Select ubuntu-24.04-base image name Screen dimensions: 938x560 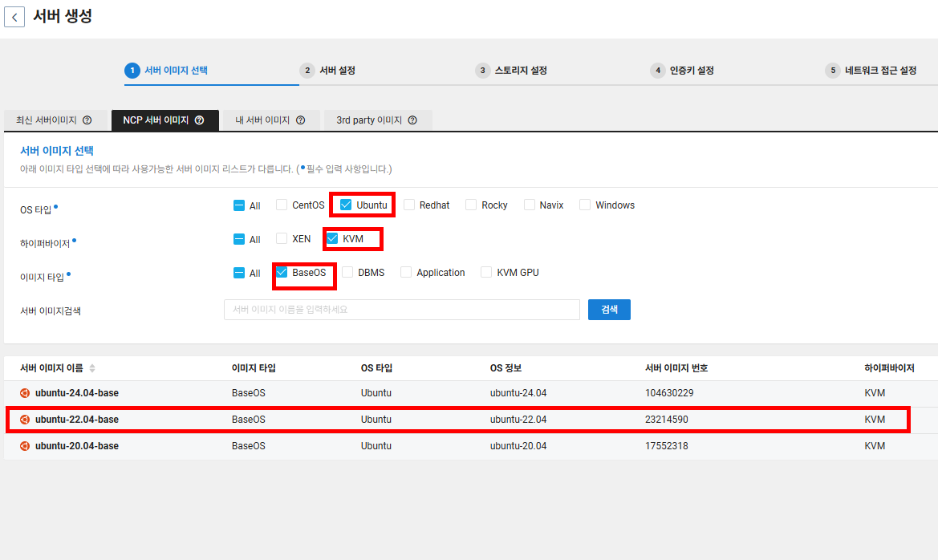(77, 393)
